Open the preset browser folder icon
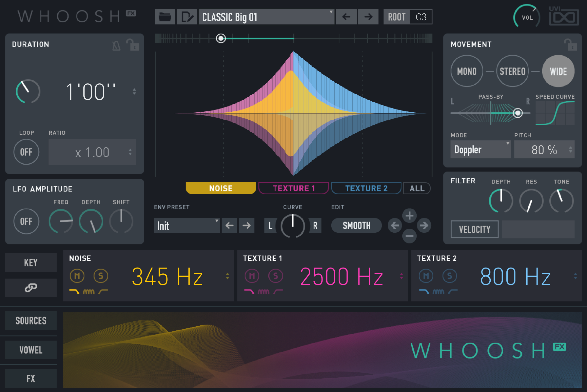The image size is (587, 392). click(x=165, y=16)
